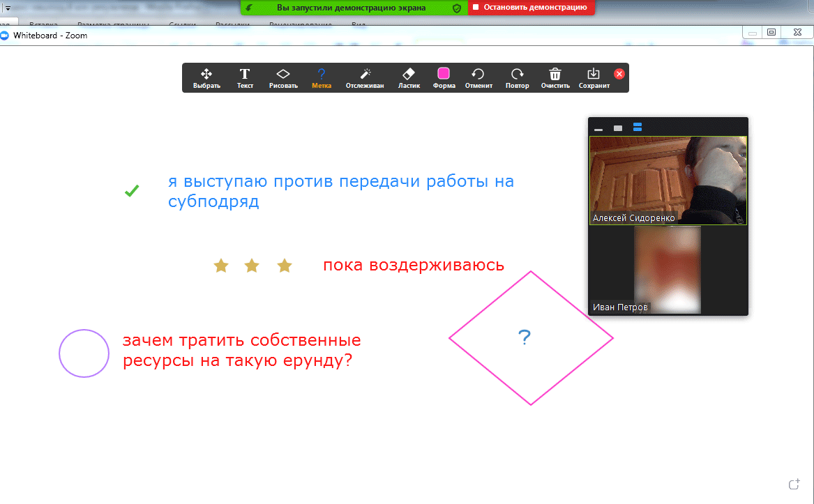This screenshot has width=814, height=504.
Task: Add a new whiteboard page at bottom-right
Action: pos(793,484)
